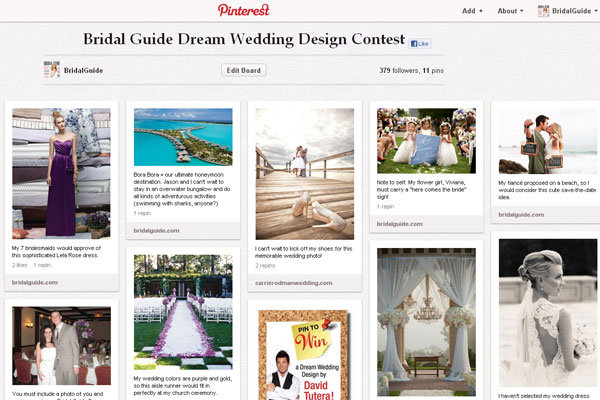Open the couple at restaurant photo pin
The image size is (600, 400).
[61, 346]
